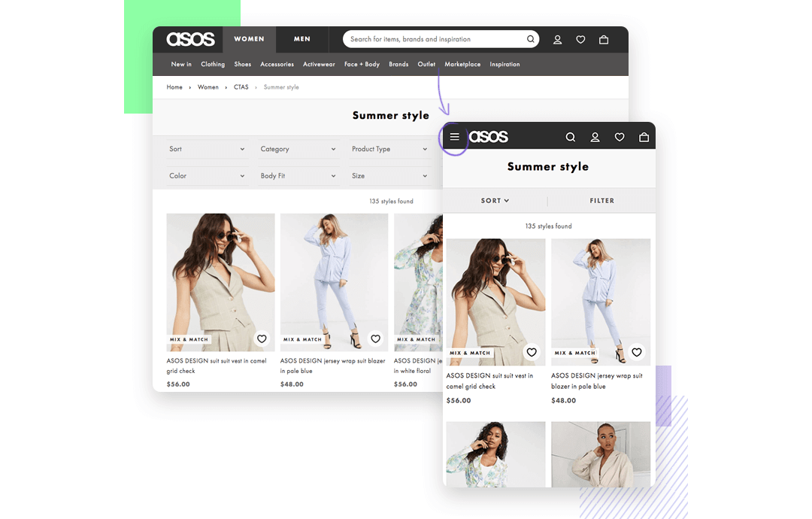Click the ASOS logo in mobile header
Image resolution: width=812 pixels, height=519 pixels.
489,137
